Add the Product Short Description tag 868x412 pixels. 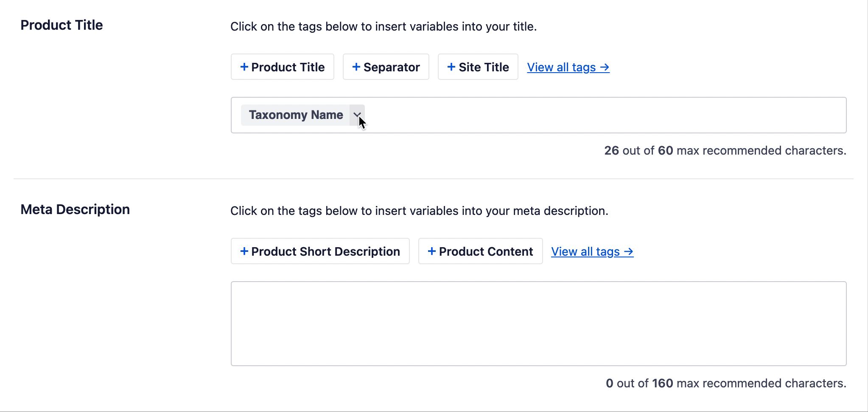[320, 251]
